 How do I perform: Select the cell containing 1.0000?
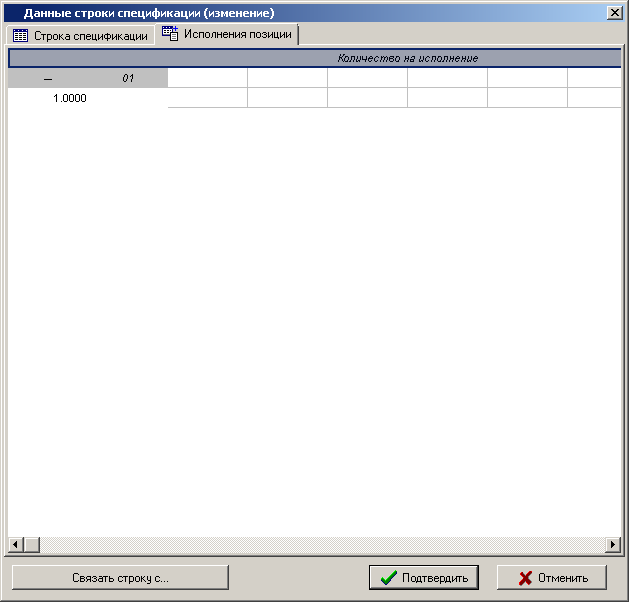70,98
